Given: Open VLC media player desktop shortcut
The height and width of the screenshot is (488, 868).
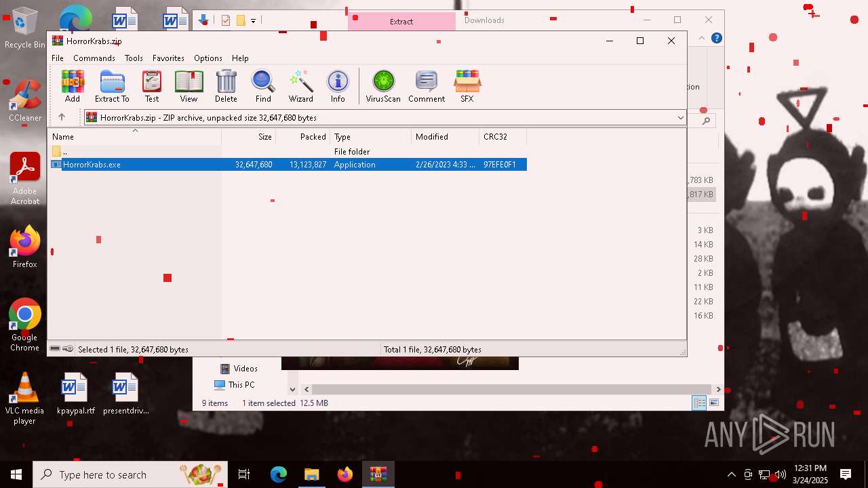Looking at the screenshot, I should 25,399.
